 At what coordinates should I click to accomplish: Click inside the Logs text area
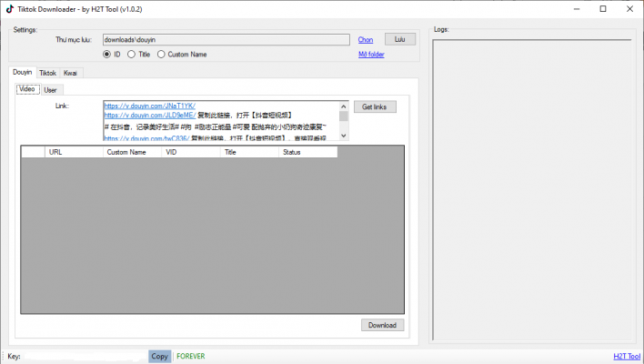(532, 189)
